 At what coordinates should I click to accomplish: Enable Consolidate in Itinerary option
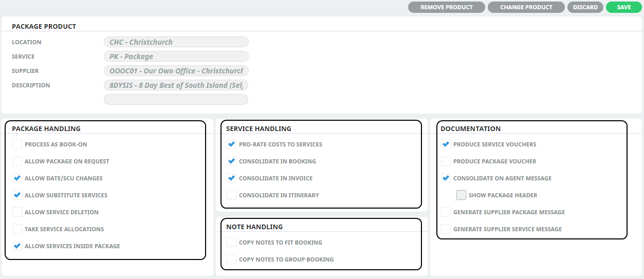[231, 195]
